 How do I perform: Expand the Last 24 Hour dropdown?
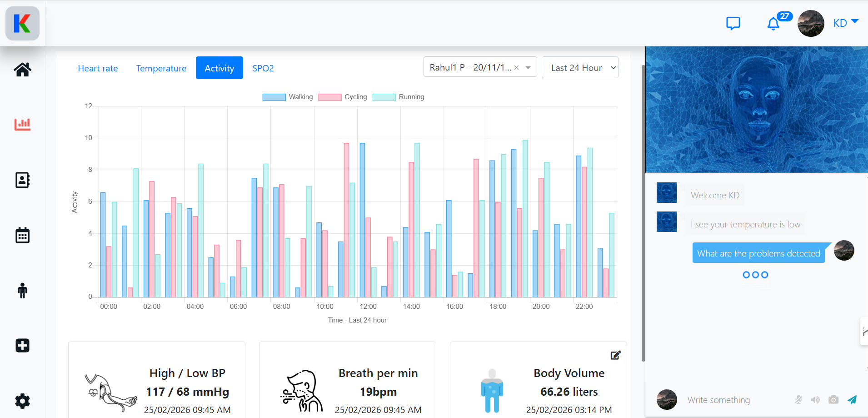pos(580,68)
